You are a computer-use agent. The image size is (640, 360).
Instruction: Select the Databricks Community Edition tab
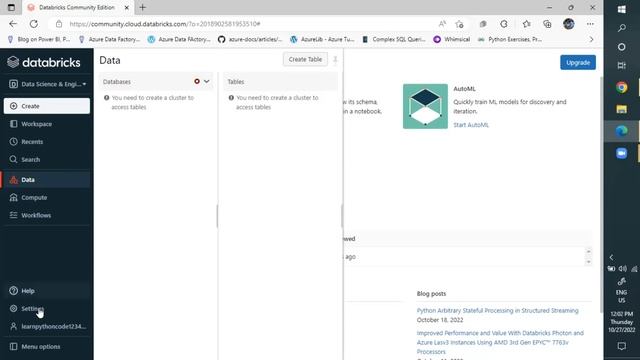click(78, 7)
